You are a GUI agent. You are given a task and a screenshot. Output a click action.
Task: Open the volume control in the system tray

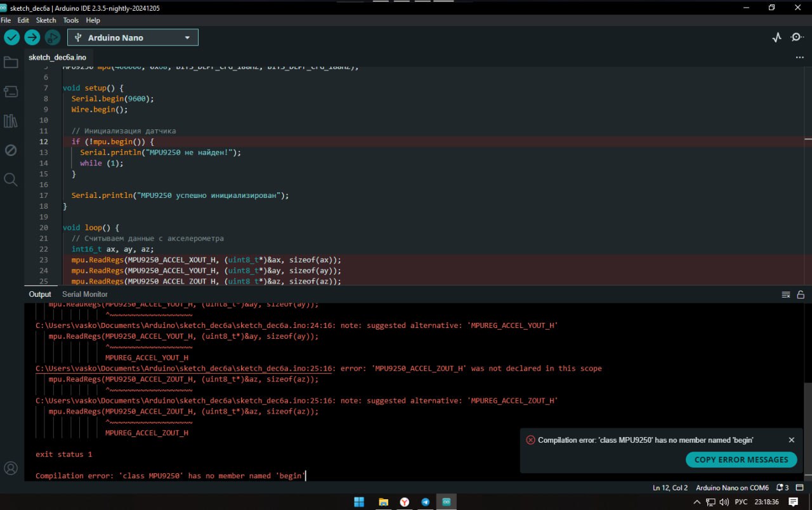coord(724,502)
